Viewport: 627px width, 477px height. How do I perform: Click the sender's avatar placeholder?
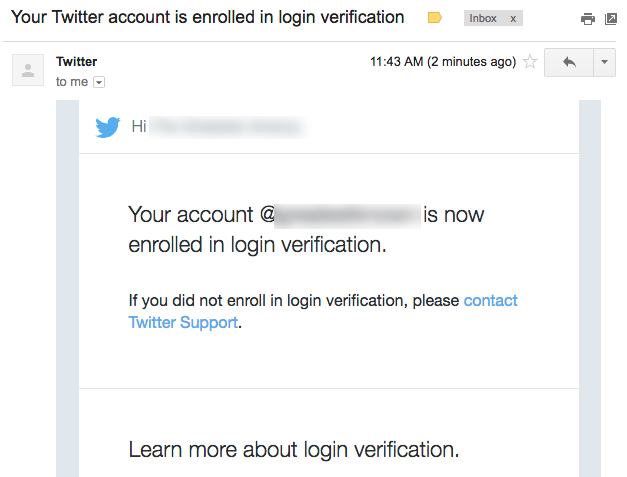[x=28, y=70]
